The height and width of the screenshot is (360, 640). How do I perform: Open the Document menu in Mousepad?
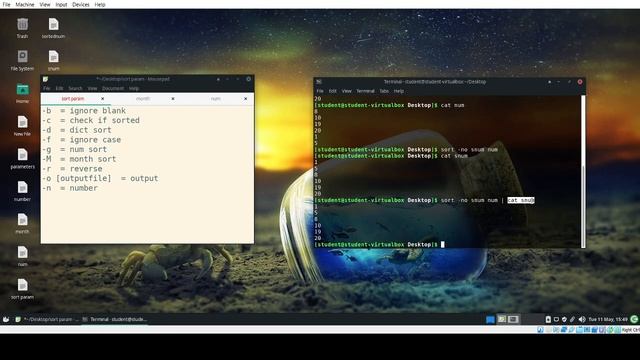pyautogui.click(x=113, y=88)
